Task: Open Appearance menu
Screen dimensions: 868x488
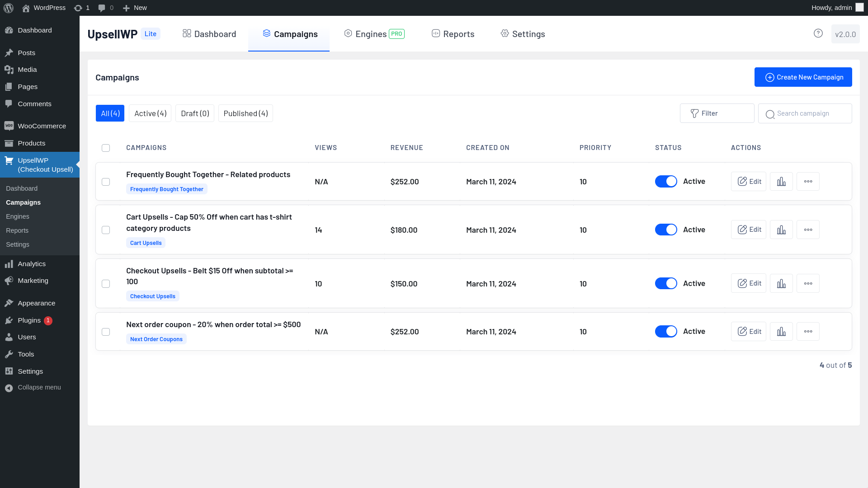Action: pyautogui.click(x=40, y=303)
